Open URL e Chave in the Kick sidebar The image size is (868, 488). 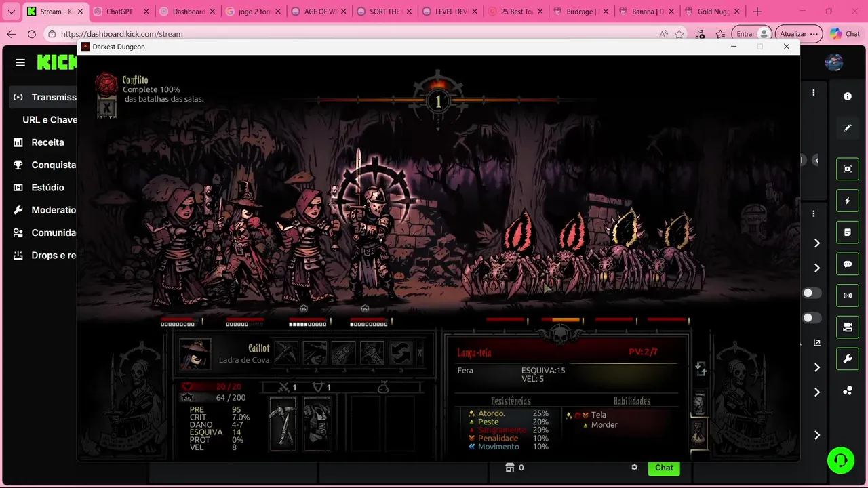click(x=50, y=119)
